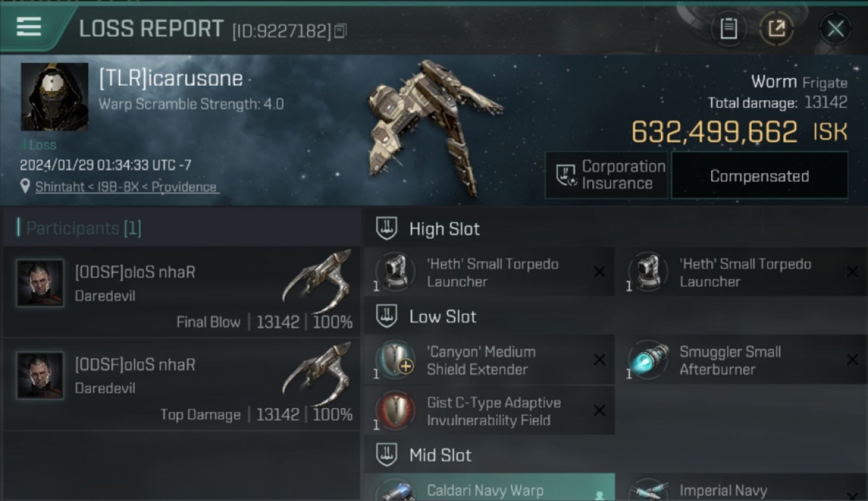Click the Corporation Insurance button

click(606, 175)
